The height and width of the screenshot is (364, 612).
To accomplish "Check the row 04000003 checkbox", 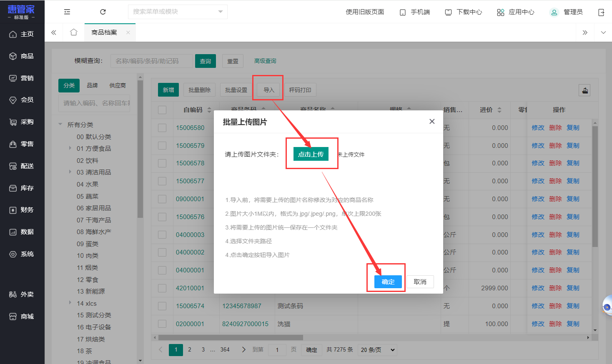I will (x=162, y=235).
